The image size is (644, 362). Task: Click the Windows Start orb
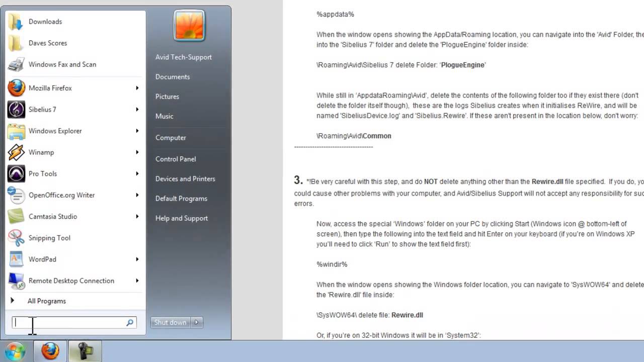[x=15, y=350]
